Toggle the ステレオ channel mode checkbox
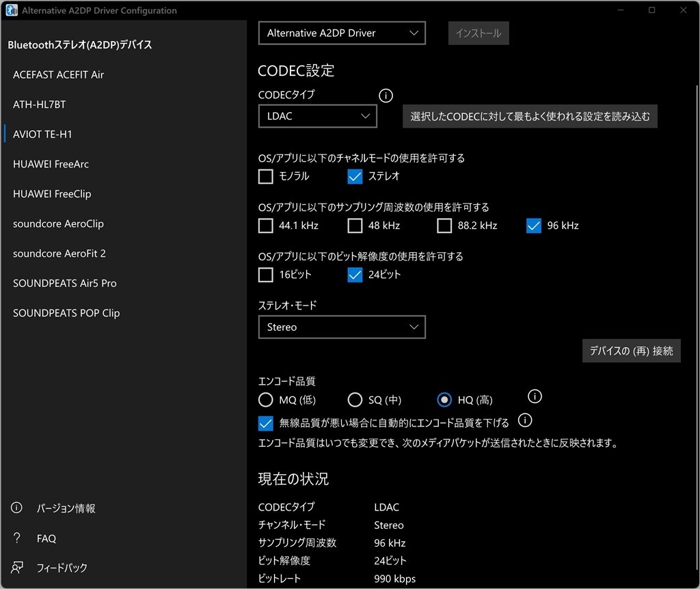Screen dimensions: 700x589 click(355, 176)
